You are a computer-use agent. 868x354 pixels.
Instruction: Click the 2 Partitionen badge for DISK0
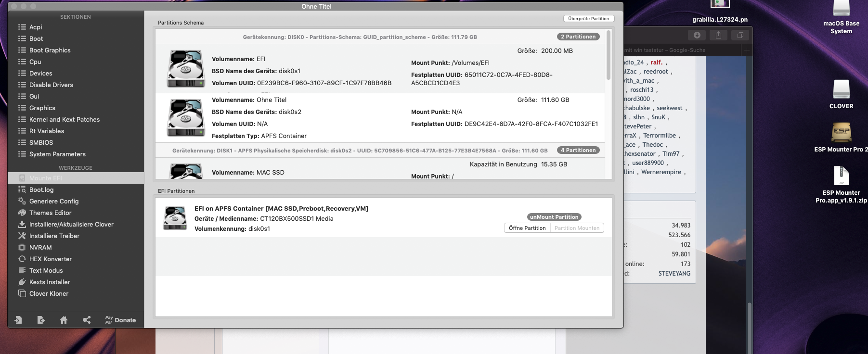coord(578,37)
